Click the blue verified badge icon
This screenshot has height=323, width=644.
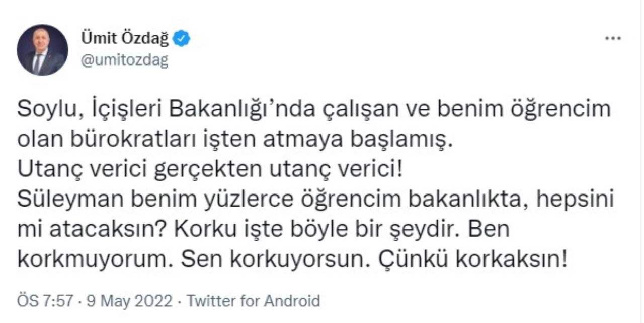(181, 39)
